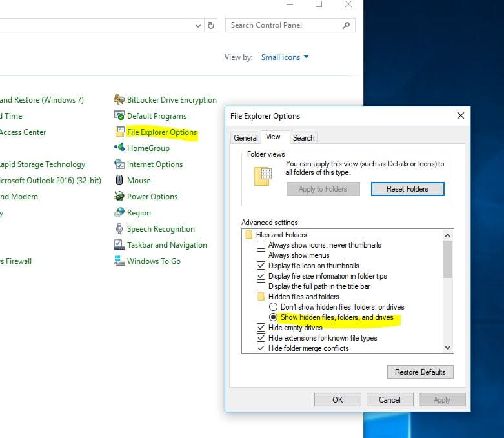Expand the address bar history dropdown arrow
504x438 pixels.
point(198,26)
